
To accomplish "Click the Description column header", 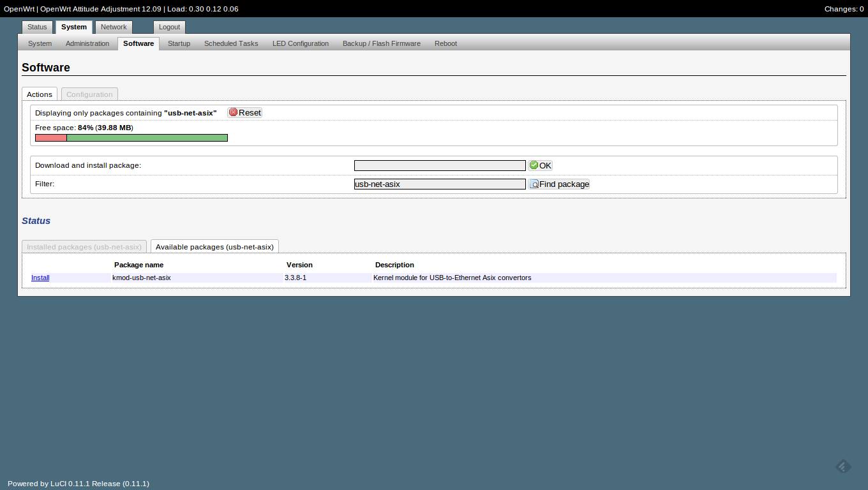I will pos(394,265).
